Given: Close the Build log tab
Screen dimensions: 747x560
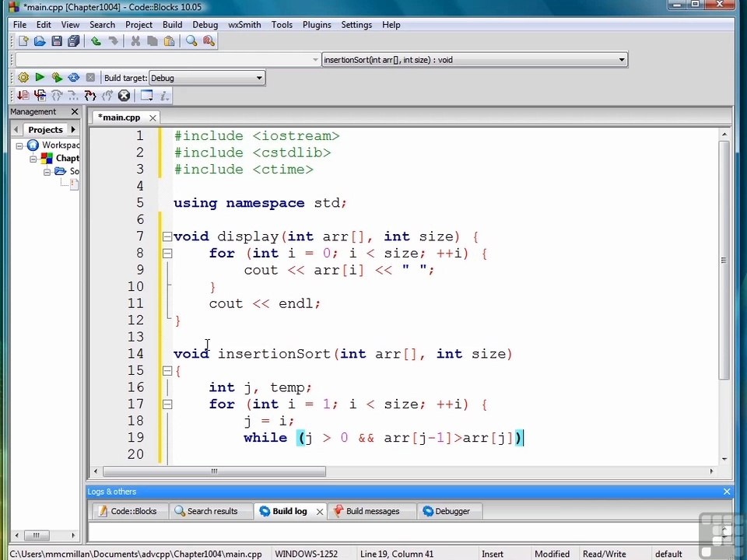Looking at the screenshot, I should pos(320,512).
